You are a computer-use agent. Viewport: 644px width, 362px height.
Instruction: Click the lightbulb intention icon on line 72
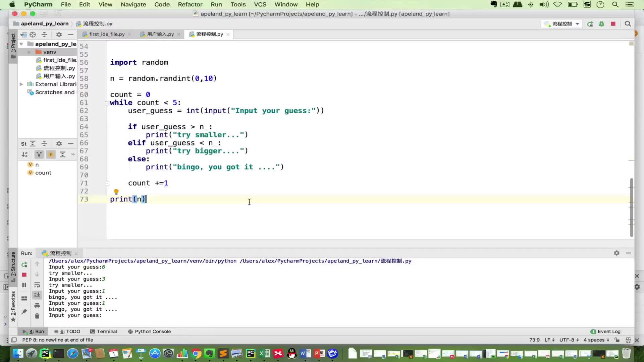[116, 192]
